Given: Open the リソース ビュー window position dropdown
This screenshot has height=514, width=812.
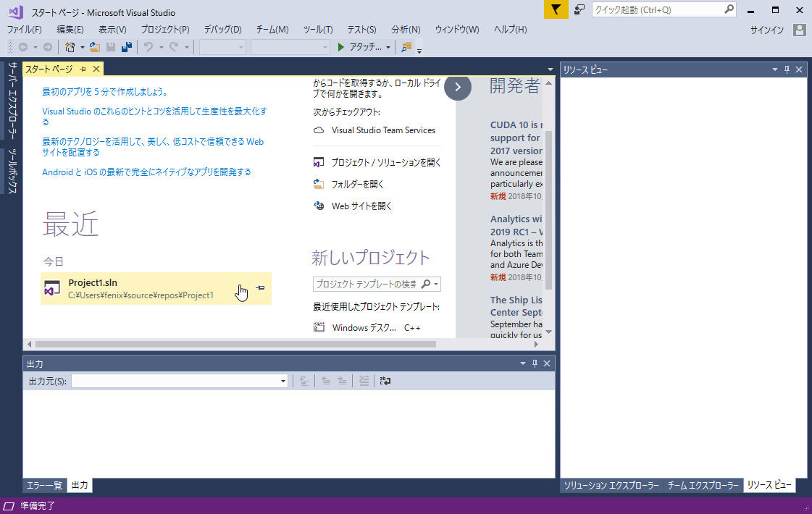Looking at the screenshot, I should 775,69.
